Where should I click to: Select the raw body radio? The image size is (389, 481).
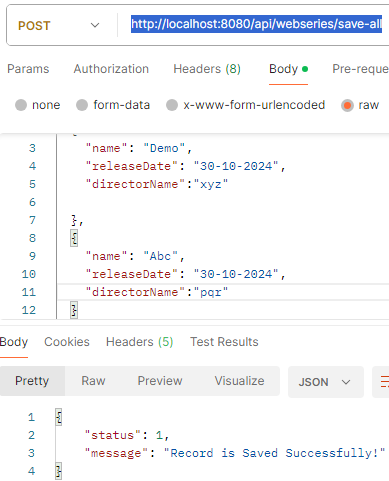tap(347, 105)
